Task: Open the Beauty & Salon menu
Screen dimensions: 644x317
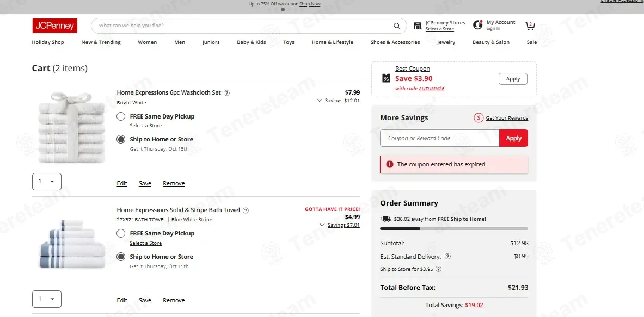Action: 491,42
